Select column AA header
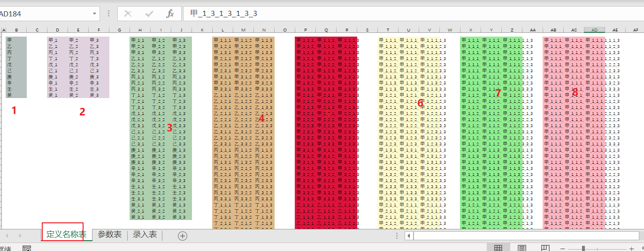The height and width of the screenshot is (251, 644). click(x=532, y=30)
